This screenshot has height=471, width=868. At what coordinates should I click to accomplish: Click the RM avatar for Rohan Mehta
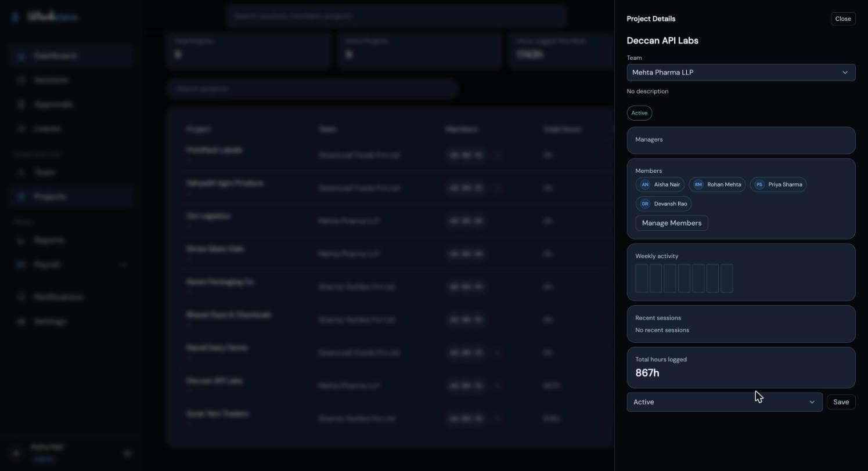698,184
